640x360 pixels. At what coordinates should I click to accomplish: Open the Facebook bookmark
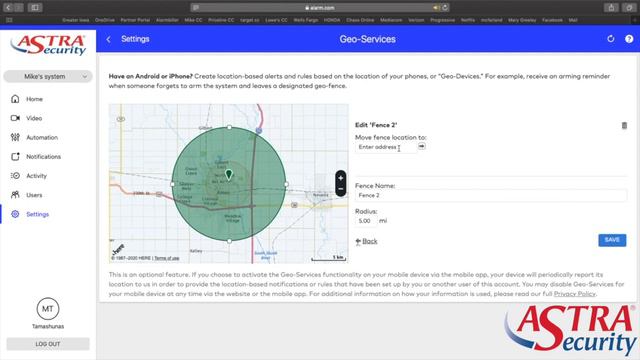pos(552,20)
